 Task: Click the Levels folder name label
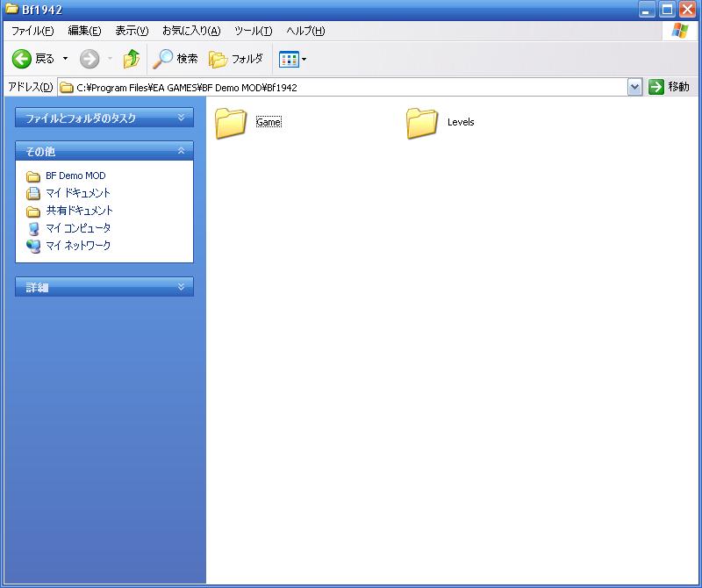pos(461,122)
